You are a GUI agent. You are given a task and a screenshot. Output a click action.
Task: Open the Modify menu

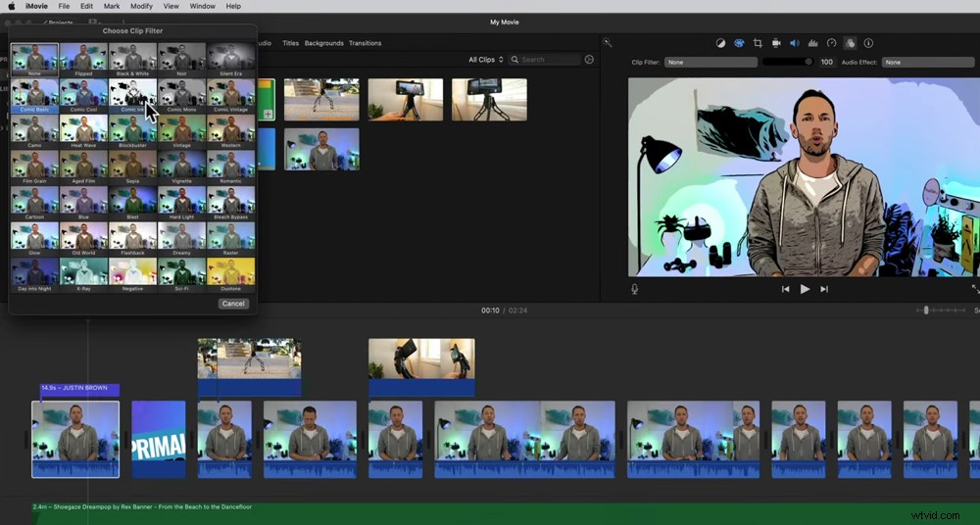141,6
